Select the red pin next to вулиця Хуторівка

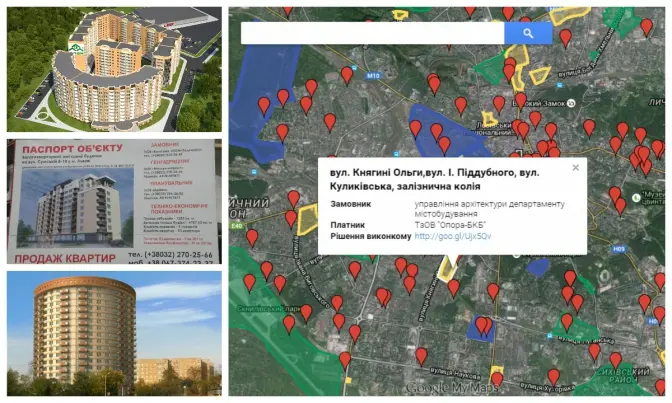tap(553, 377)
